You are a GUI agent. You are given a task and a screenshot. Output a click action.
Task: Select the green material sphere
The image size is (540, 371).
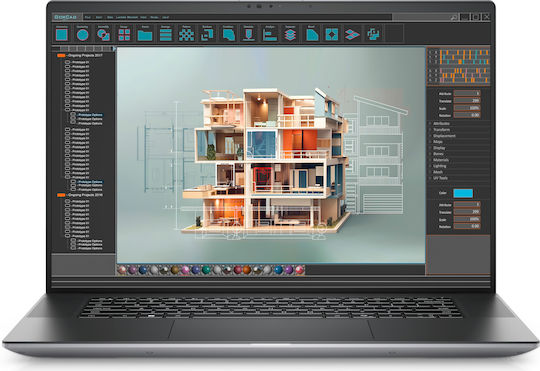tap(206, 270)
